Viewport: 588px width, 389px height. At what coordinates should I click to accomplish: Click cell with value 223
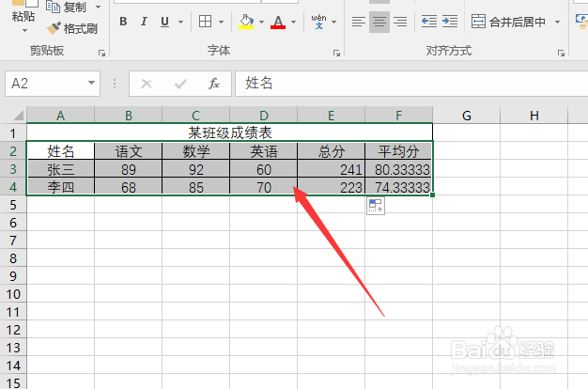[332, 187]
